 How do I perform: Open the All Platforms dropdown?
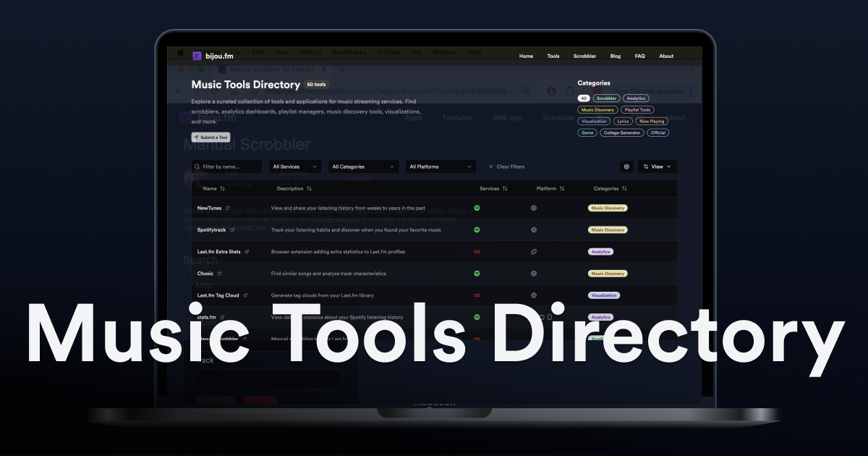(441, 166)
